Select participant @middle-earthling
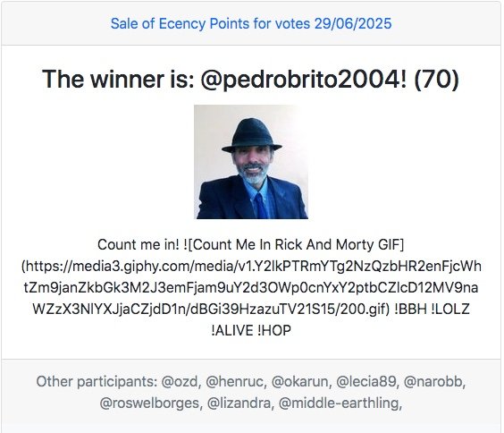Image resolution: width=504 pixels, height=433 pixels. coord(340,403)
